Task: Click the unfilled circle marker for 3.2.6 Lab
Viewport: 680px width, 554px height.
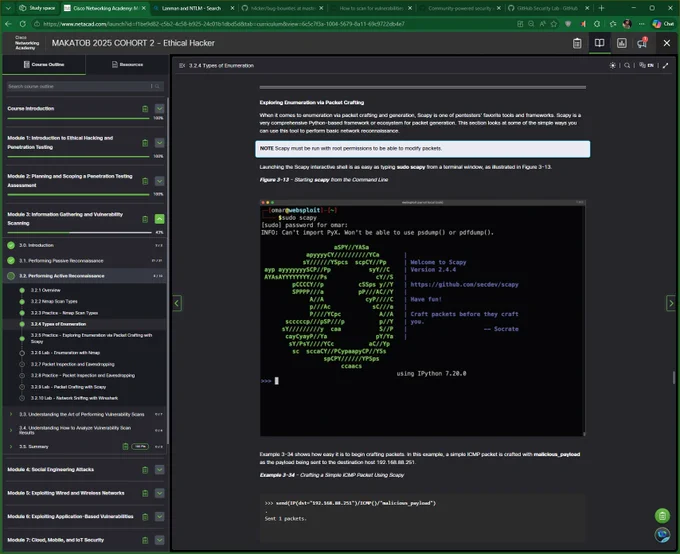Action: [x=22, y=353]
